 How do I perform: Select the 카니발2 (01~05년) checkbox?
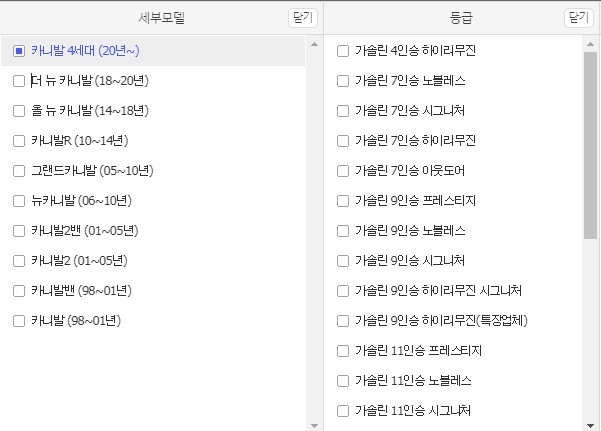pyautogui.click(x=19, y=261)
